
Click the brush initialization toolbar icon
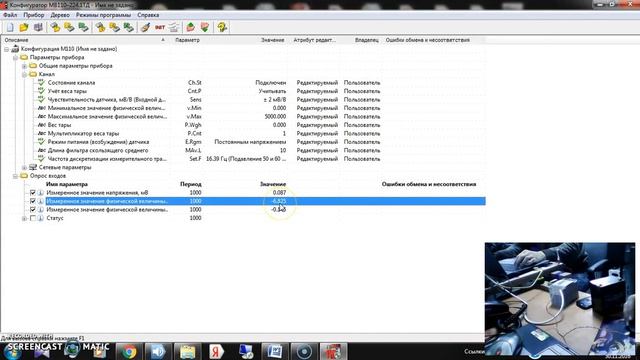(x=145, y=27)
